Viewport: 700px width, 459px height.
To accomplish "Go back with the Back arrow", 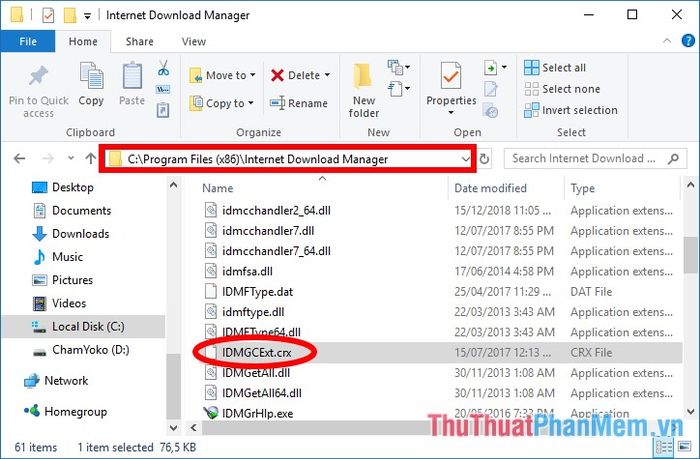I will tap(19, 159).
